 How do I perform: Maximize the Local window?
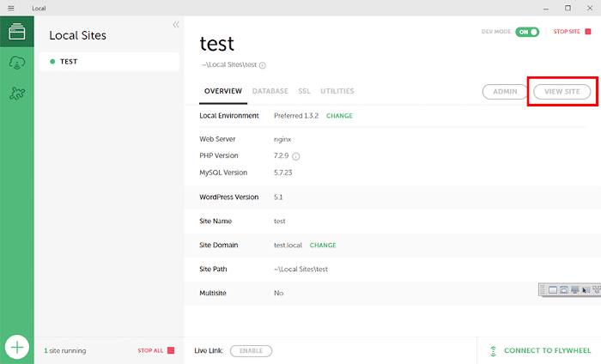[x=568, y=8]
